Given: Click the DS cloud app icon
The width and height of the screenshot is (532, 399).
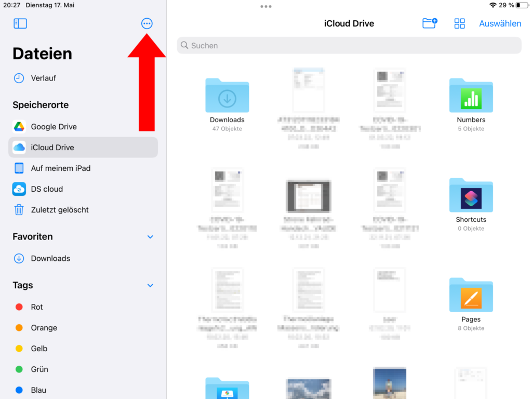Looking at the screenshot, I should coord(19,189).
